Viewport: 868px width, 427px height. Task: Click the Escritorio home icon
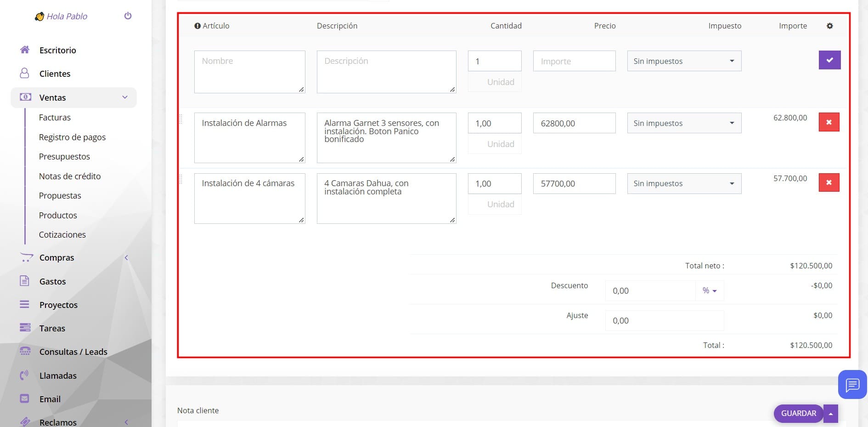(25, 50)
